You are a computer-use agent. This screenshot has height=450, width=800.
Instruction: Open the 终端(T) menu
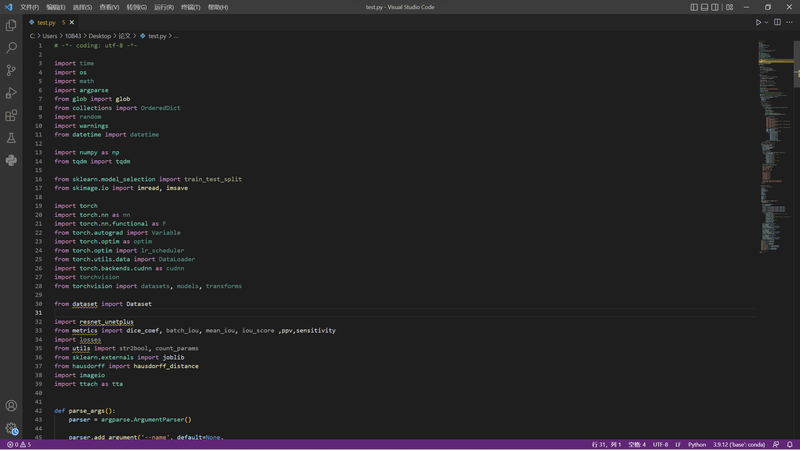[190, 7]
